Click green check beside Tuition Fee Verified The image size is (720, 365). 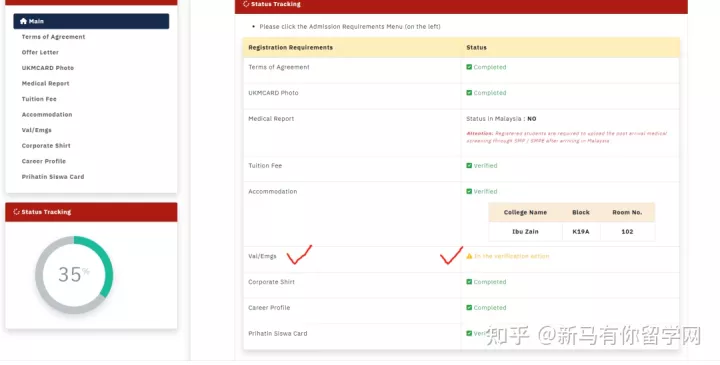[x=469, y=166]
